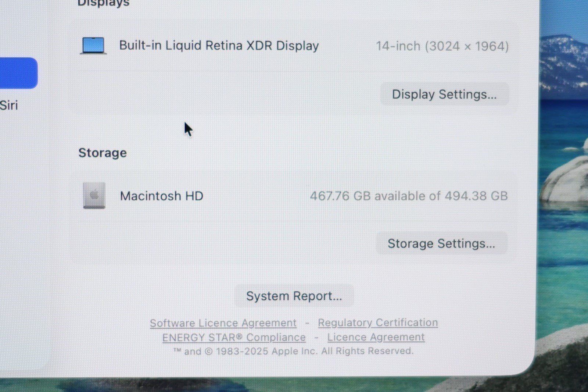Open the Software Licence Agreement link

coord(223,323)
